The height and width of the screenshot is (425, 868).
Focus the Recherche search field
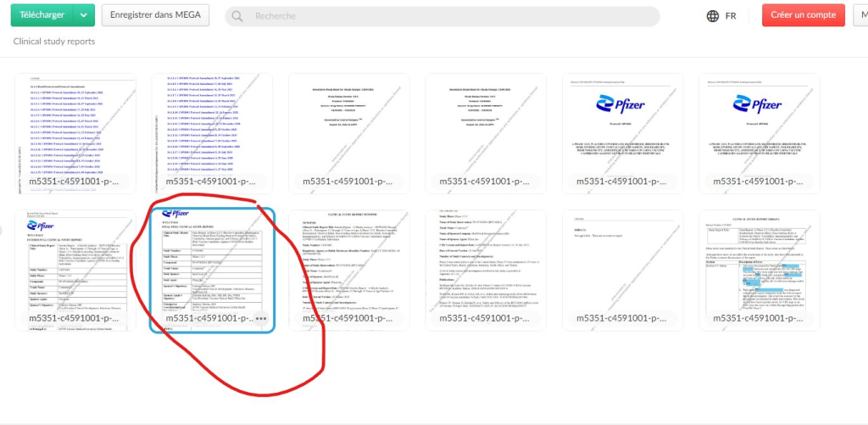pyautogui.click(x=449, y=16)
